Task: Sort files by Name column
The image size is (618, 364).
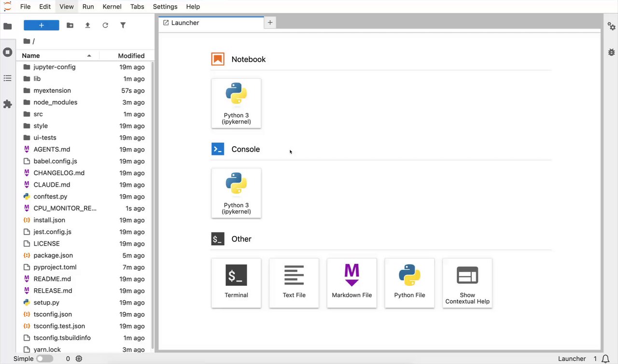Action: pos(57,56)
